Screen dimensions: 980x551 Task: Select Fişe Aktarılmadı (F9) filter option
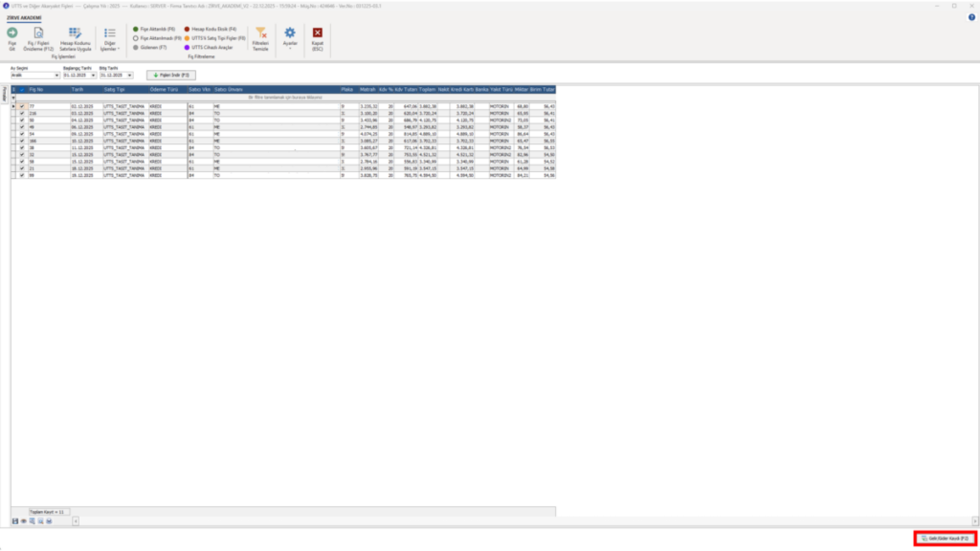point(157,38)
